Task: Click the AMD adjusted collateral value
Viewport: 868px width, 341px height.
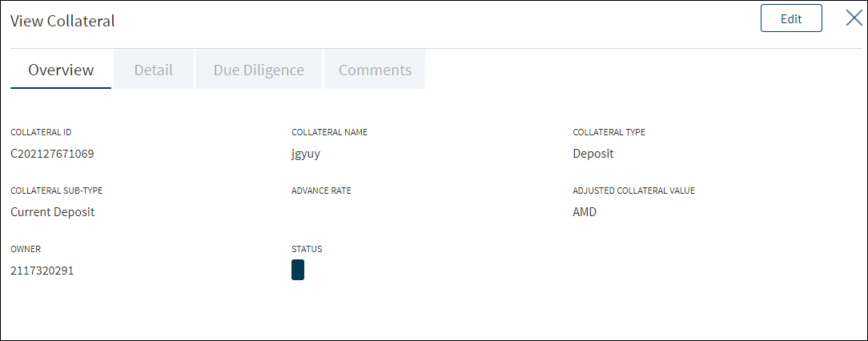Action: click(585, 212)
